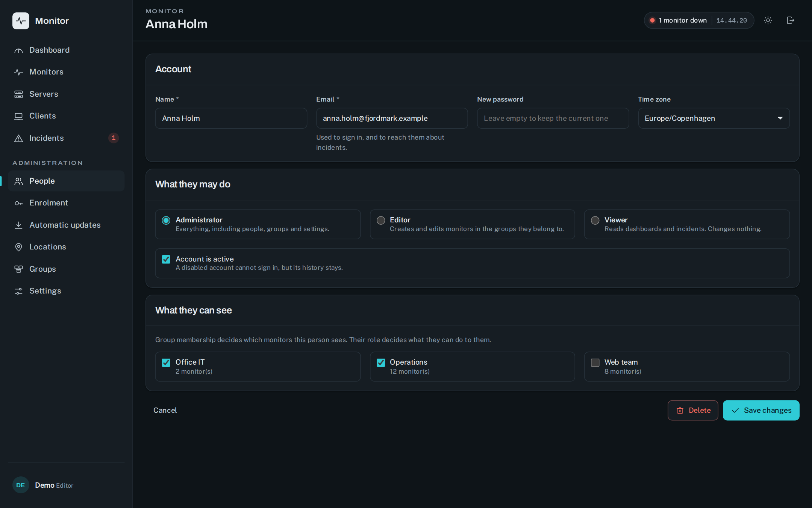Click the Enrolment key icon
The width and height of the screenshot is (812, 508).
pos(18,203)
